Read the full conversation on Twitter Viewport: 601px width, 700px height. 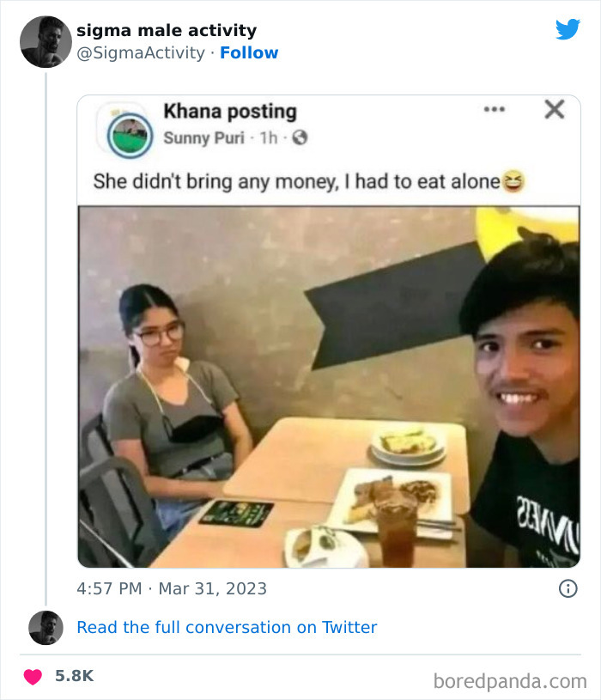point(227,628)
